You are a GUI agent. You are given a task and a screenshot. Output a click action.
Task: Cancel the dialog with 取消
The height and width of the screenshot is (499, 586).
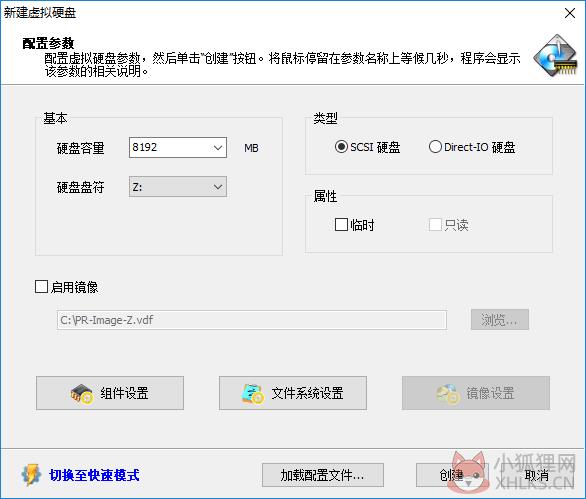537,475
